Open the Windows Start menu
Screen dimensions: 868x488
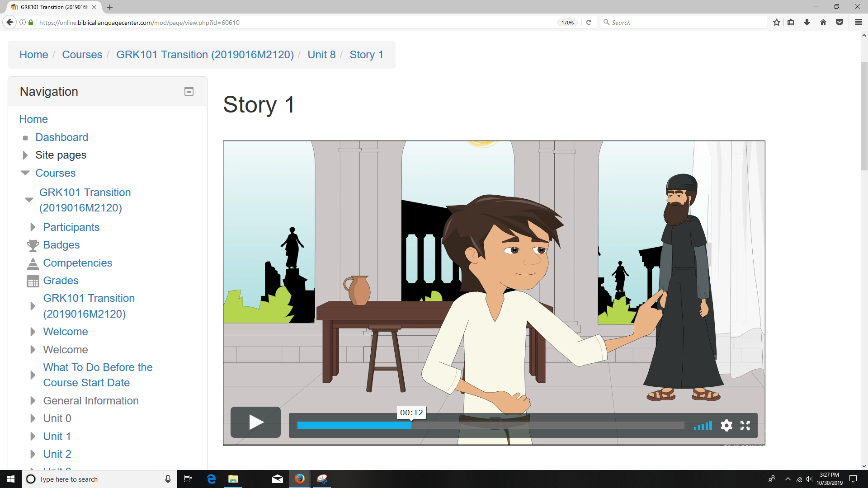click(x=11, y=479)
